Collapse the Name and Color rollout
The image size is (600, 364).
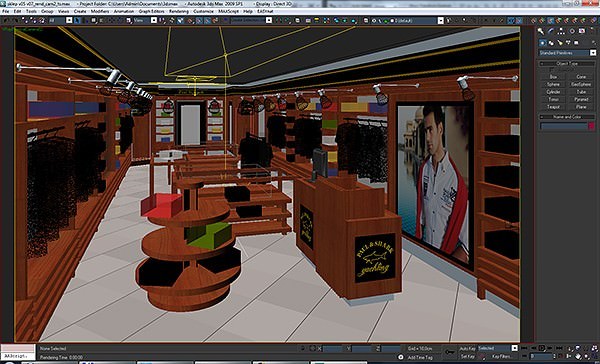coord(567,117)
